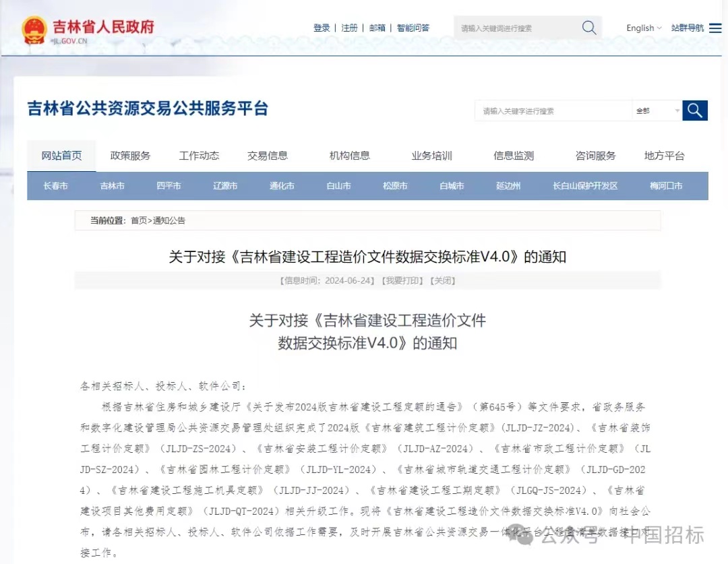Select 白山市 in the city bar
Screen dimensions: 728x564
(338, 186)
